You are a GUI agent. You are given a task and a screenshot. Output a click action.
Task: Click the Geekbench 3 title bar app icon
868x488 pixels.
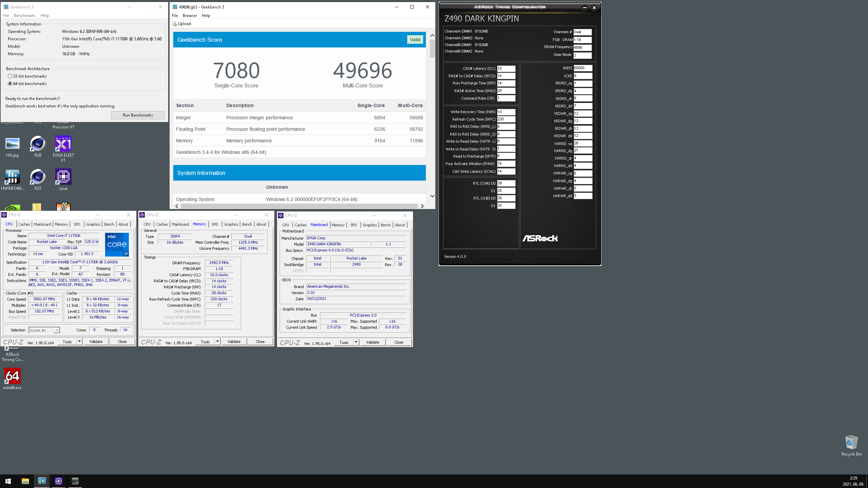pyautogui.click(x=6, y=7)
